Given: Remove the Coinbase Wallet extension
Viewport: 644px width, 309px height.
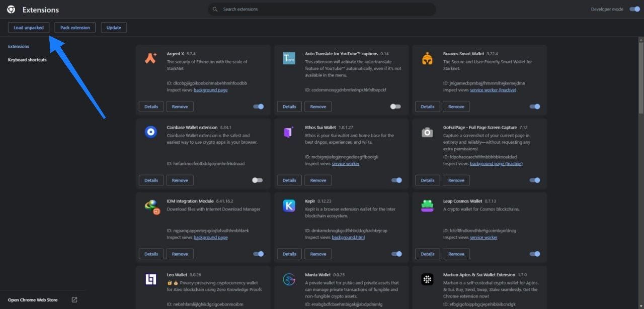Looking at the screenshot, I should click(180, 180).
